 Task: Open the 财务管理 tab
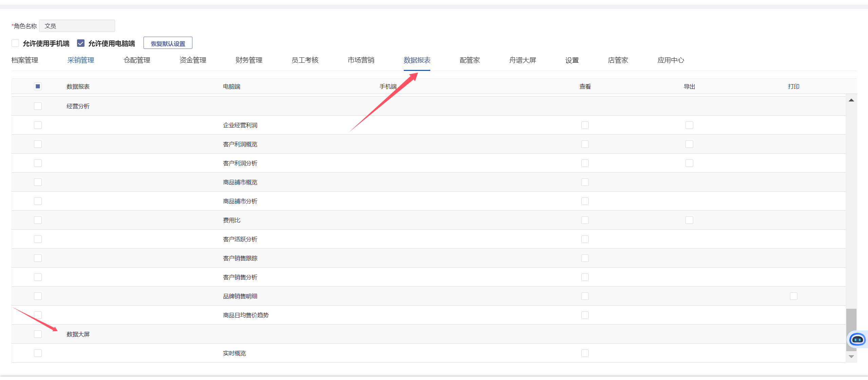[x=249, y=60]
